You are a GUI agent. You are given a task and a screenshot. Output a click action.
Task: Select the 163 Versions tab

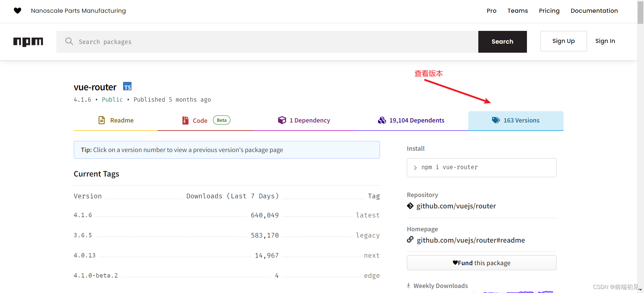coord(516,120)
